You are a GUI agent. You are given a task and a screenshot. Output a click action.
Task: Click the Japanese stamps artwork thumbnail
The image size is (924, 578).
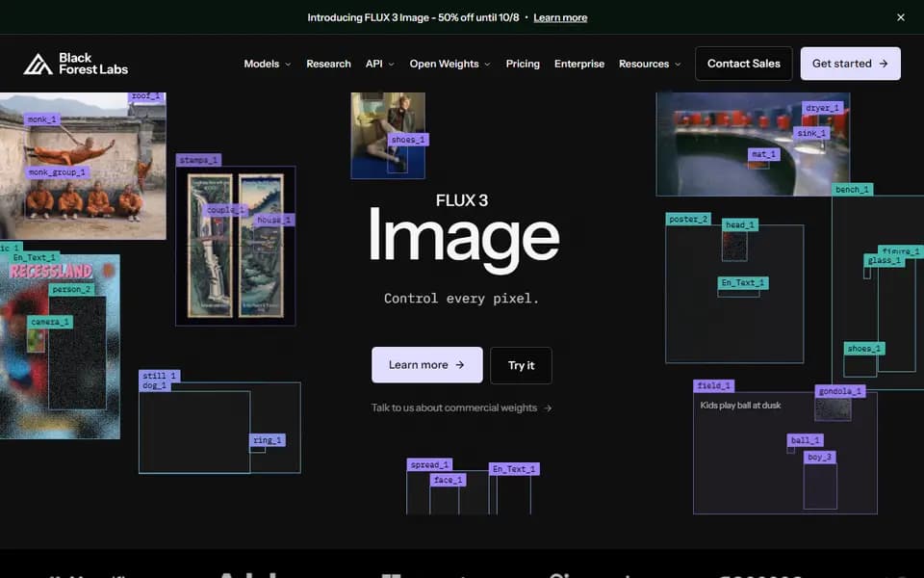pyautogui.click(x=236, y=246)
